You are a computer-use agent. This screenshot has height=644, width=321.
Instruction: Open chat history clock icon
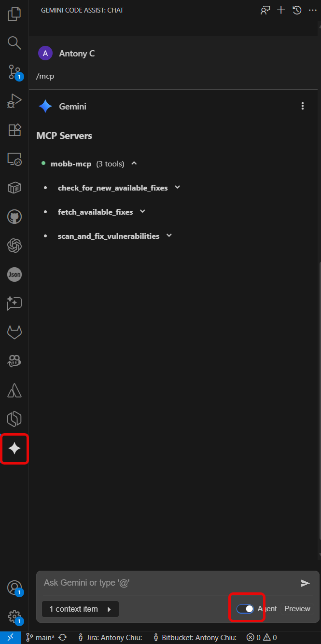297,10
